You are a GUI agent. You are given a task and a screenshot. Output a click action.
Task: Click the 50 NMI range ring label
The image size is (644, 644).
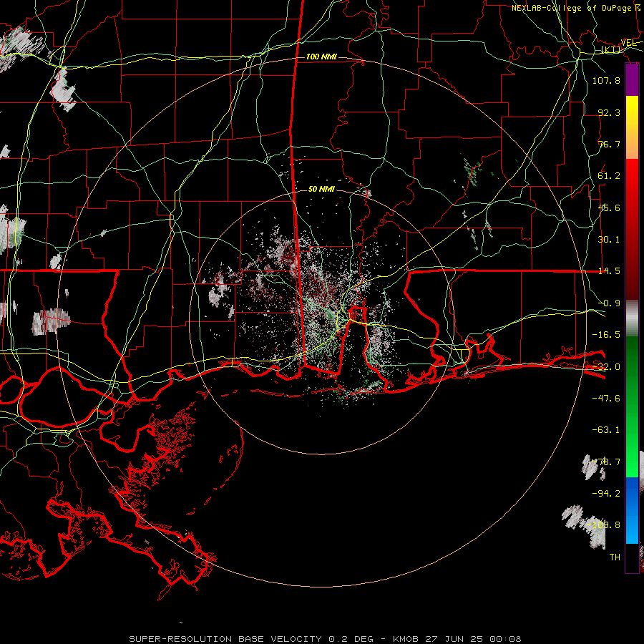321,189
